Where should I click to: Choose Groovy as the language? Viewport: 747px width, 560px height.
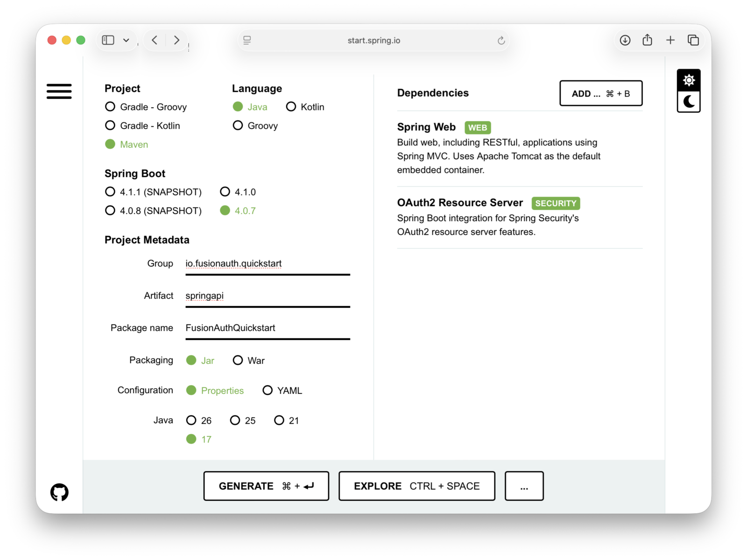coord(255,126)
